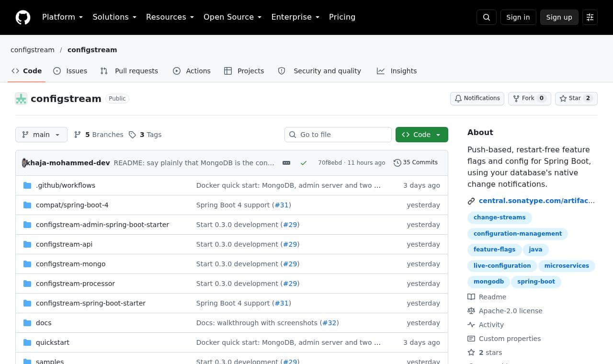Expand the Platform menu
The height and width of the screenshot is (364, 613).
(62, 17)
